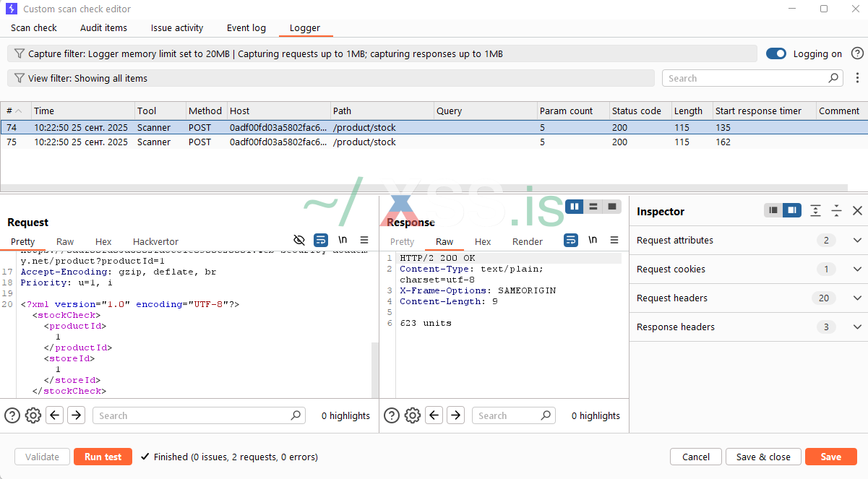Select side-by-side request/response layout icon
This screenshot has width=868, height=479.
[575, 207]
